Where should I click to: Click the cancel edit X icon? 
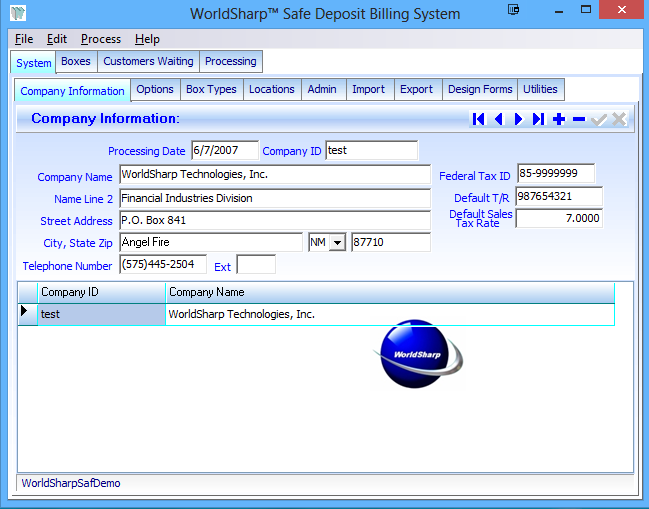tap(619, 119)
